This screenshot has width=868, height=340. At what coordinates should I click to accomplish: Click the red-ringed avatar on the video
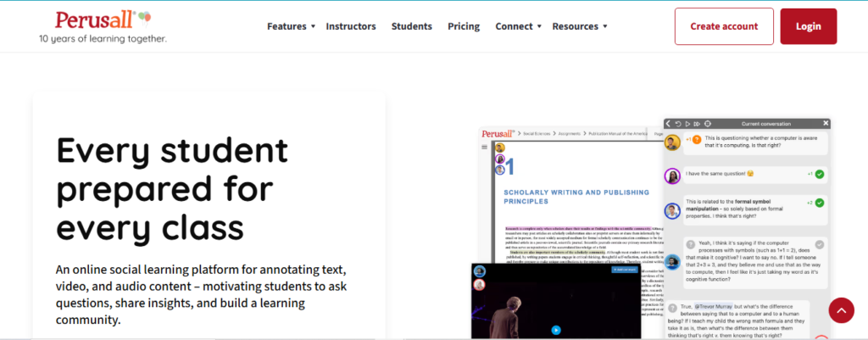[x=480, y=285]
